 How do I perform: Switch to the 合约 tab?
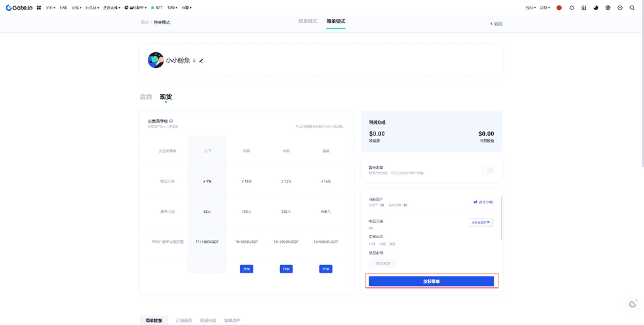click(x=146, y=97)
